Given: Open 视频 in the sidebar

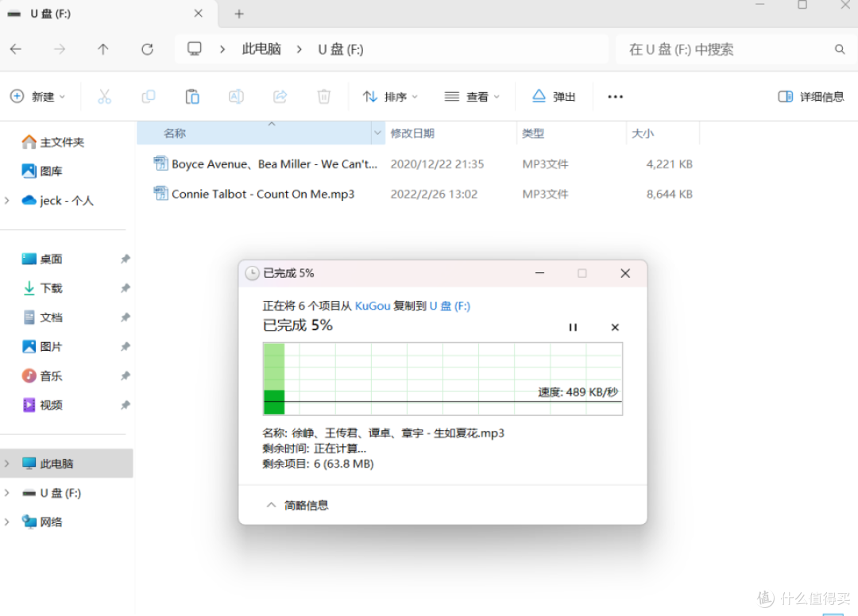Looking at the screenshot, I should pos(42,405).
